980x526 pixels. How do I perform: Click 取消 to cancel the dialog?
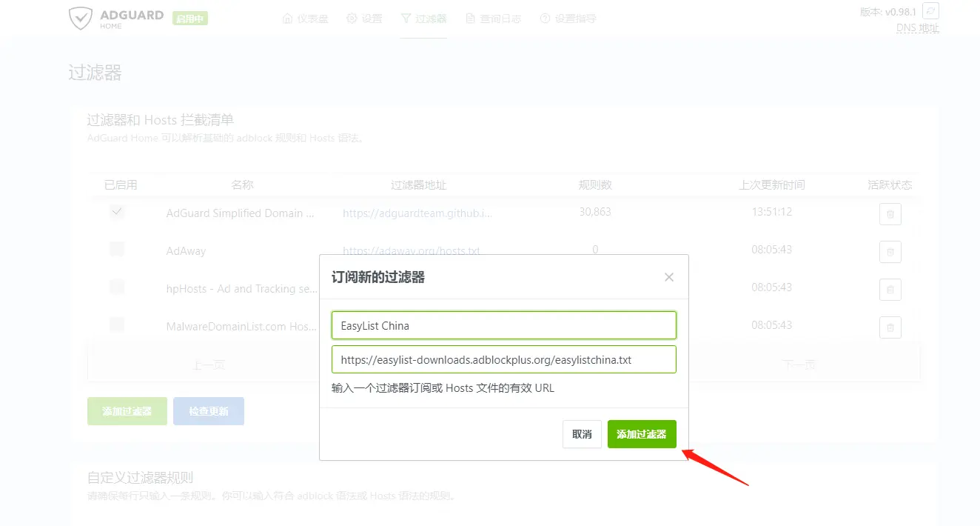[582, 434]
